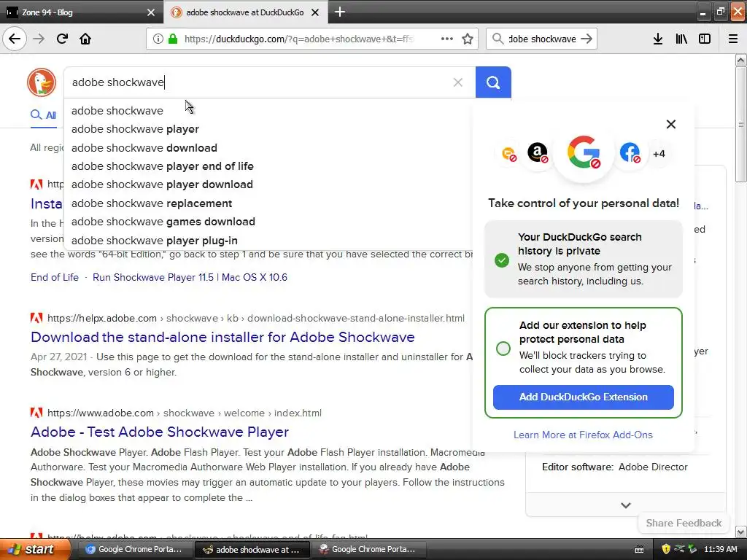Screen dimensions: 747x560
Task: Click the DuckDuckGo duck logo
Action: (42, 82)
